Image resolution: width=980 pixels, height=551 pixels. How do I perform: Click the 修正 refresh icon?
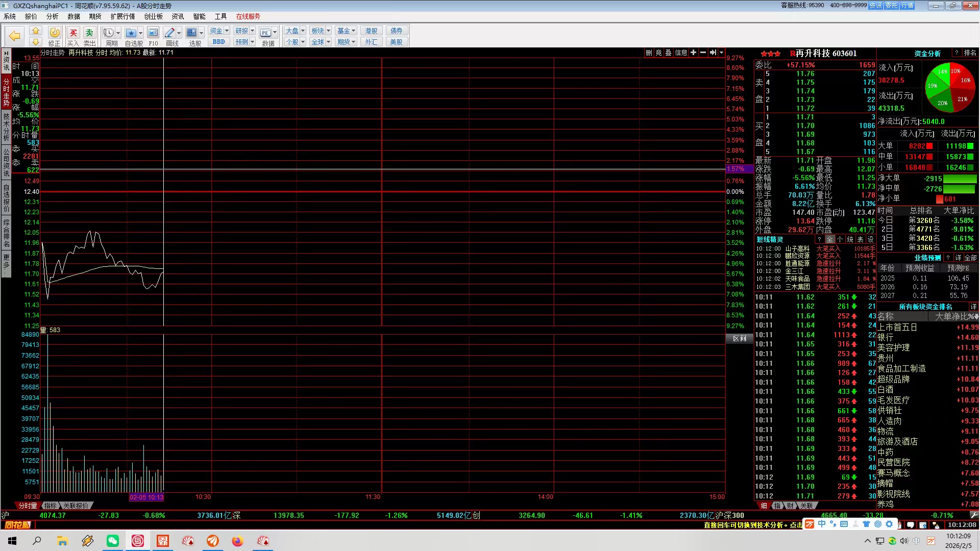pos(54,33)
